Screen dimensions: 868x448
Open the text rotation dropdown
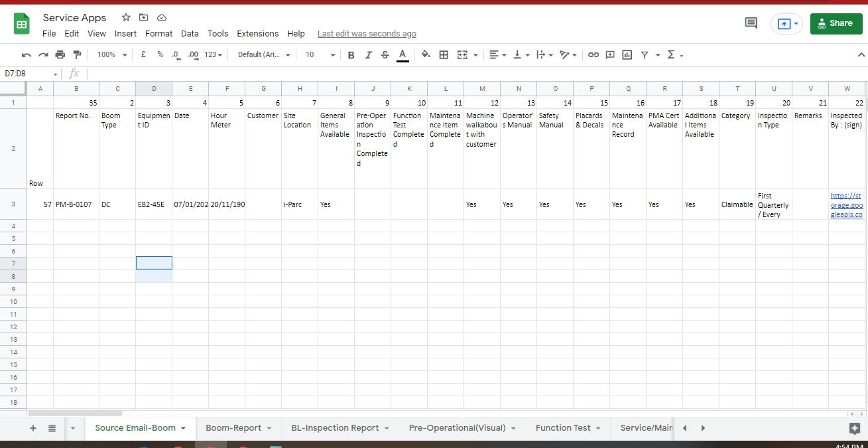[568, 55]
